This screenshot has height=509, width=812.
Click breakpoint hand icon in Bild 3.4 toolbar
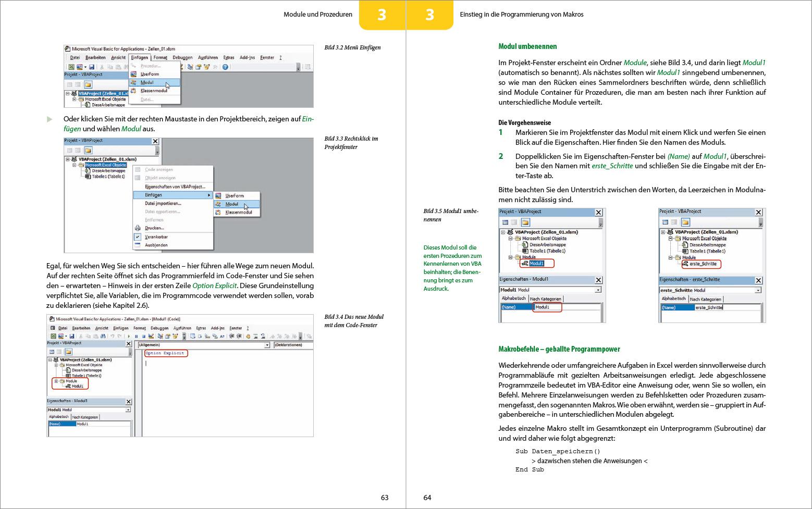[x=248, y=336]
